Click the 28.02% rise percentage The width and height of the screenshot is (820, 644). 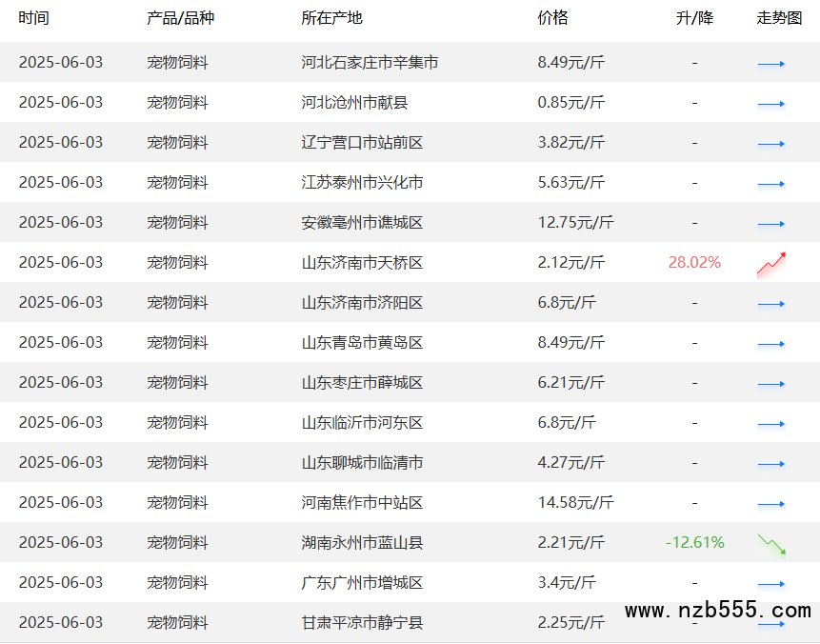click(694, 262)
